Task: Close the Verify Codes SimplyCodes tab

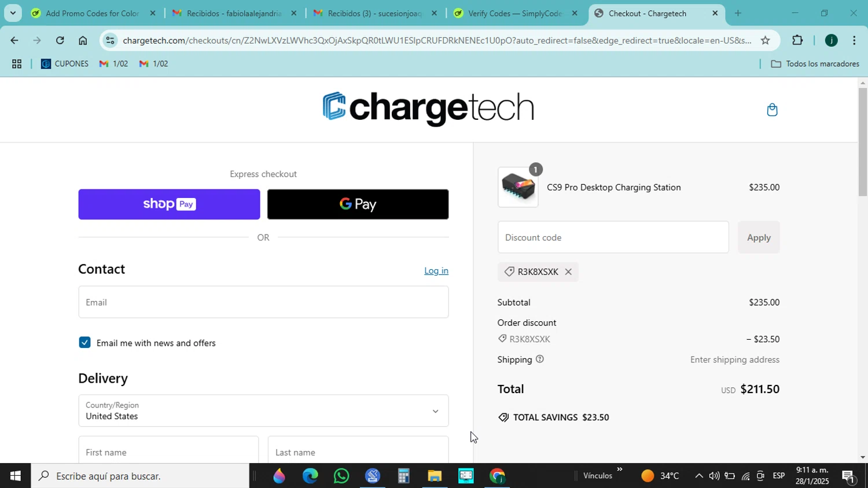Action: [x=574, y=13]
